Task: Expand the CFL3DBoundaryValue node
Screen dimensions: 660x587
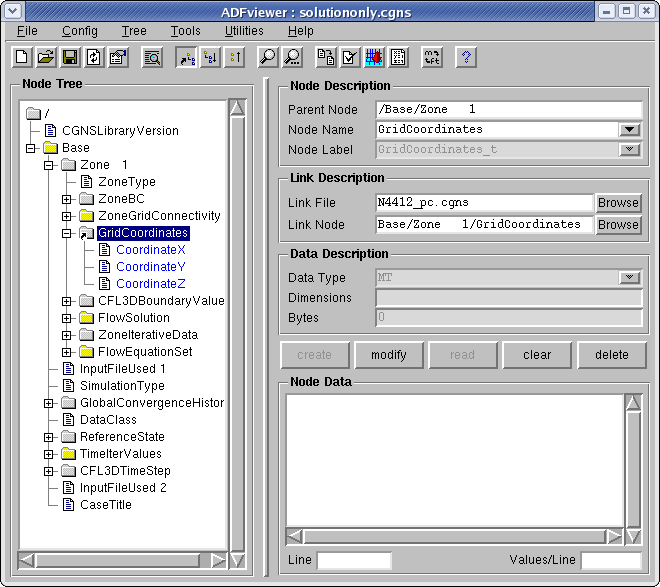Action: (x=67, y=301)
